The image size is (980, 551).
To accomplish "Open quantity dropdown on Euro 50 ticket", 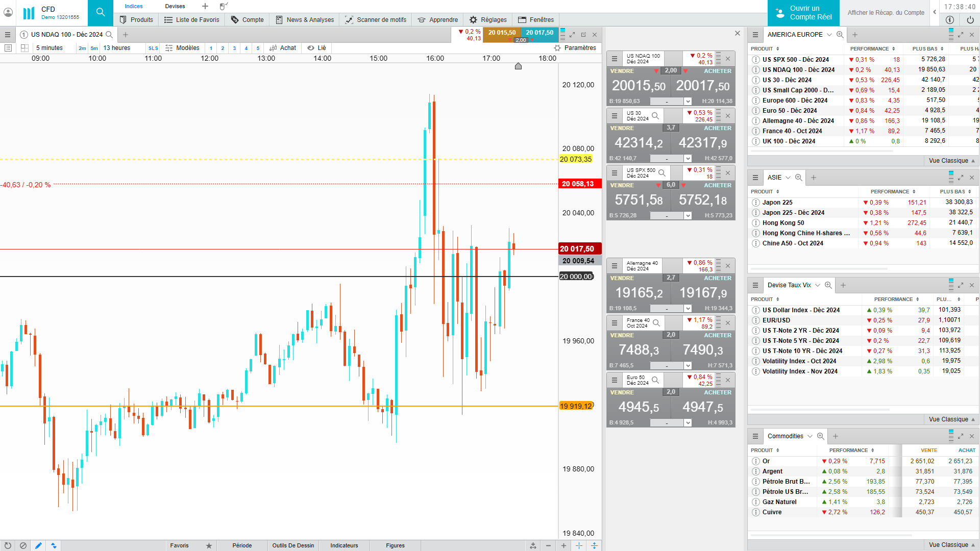I will click(688, 423).
